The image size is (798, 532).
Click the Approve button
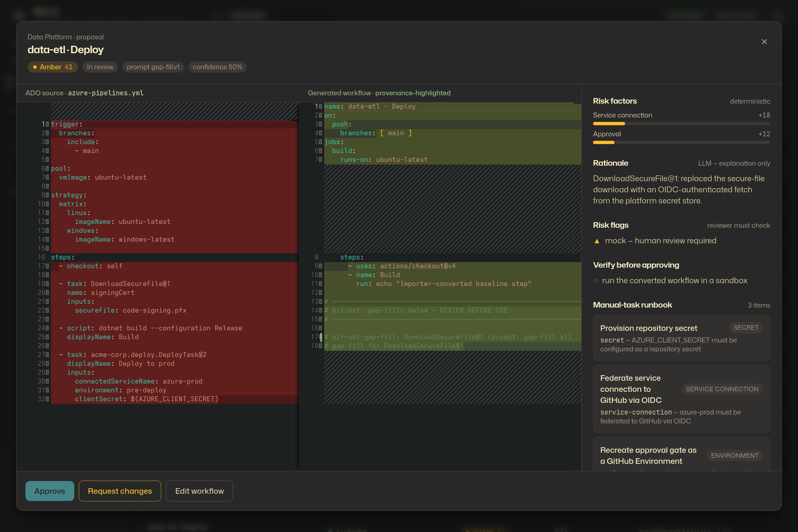[50, 491]
